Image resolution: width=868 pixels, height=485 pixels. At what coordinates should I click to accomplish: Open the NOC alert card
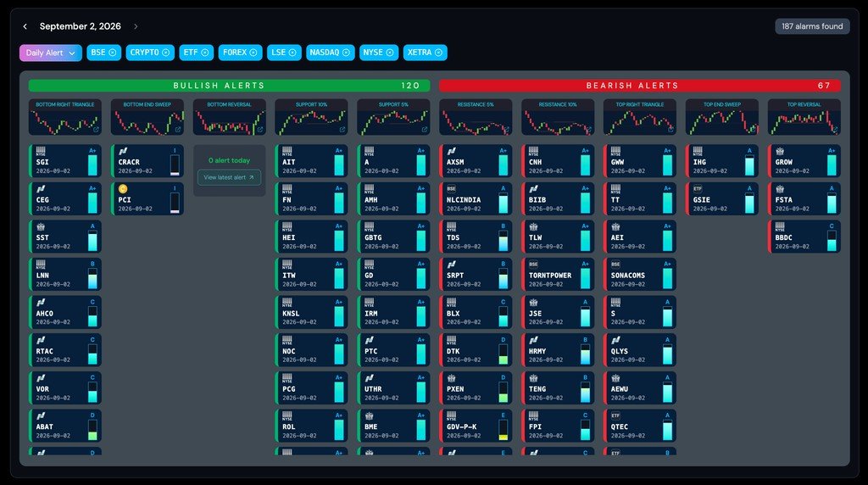point(311,350)
